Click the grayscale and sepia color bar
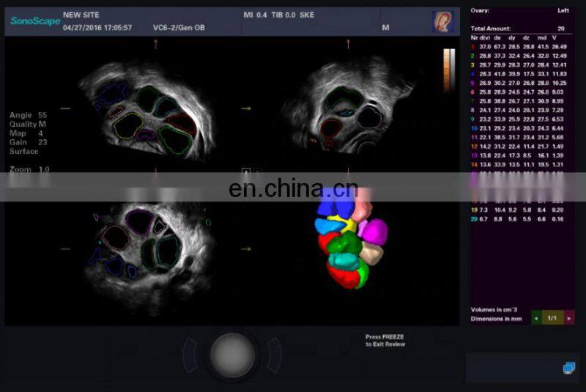The width and height of the screenshot is (586, 392). coord(449,70)
